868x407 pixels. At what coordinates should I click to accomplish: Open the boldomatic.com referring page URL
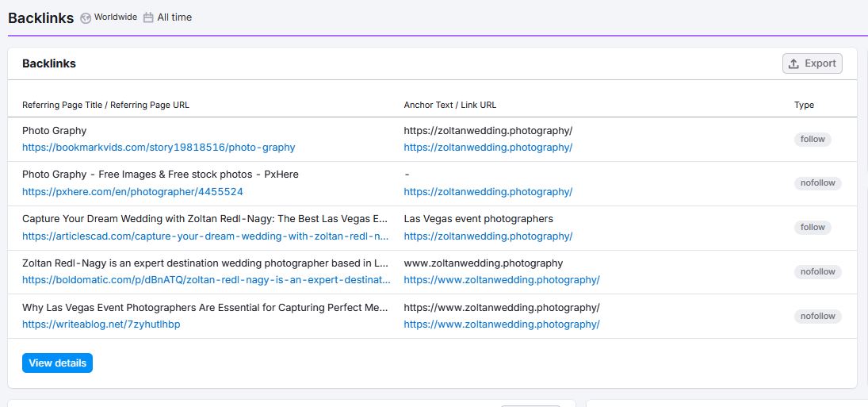(x=206, y=280)
